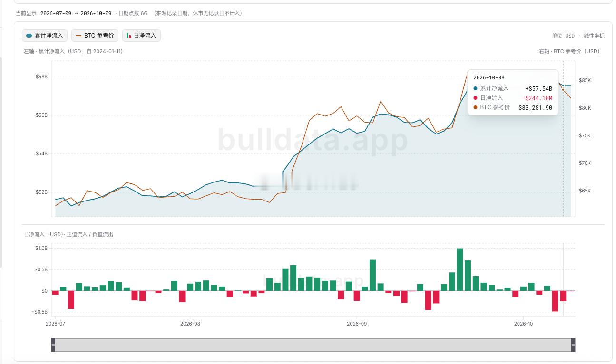Click the tooltip date 2026-10-08
Viewport: 616px width, 364px height.
(x=489, y=77)
